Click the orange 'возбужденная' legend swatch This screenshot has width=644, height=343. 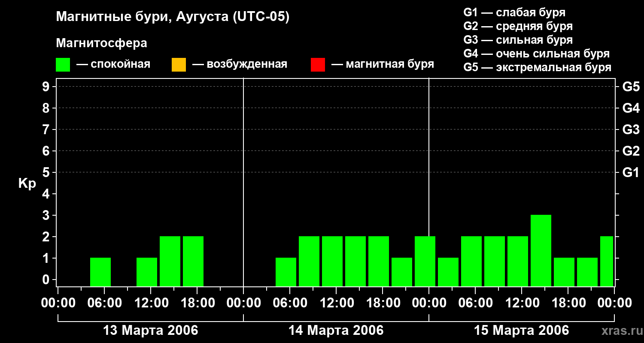click(179, 65)
